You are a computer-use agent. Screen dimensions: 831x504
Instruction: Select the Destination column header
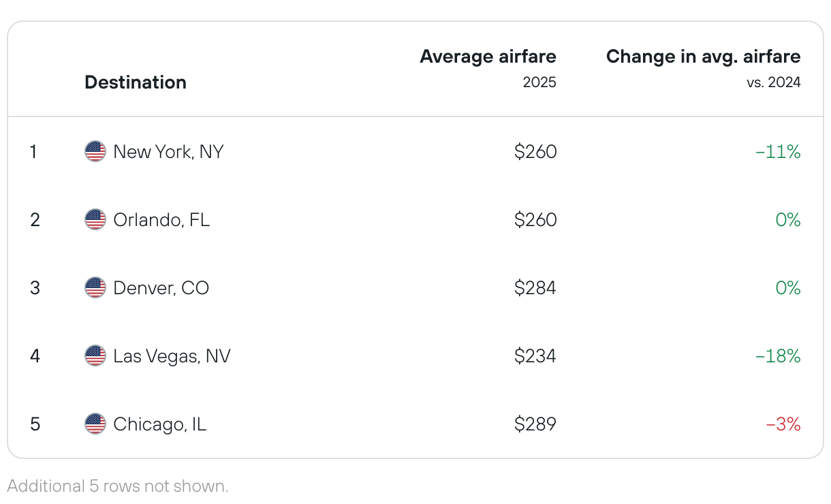[x=136, y=82]
